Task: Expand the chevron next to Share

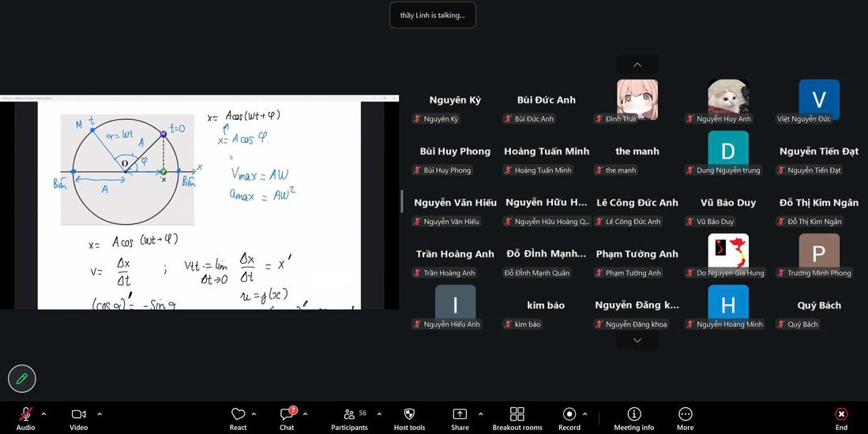Action: [480, 413]
